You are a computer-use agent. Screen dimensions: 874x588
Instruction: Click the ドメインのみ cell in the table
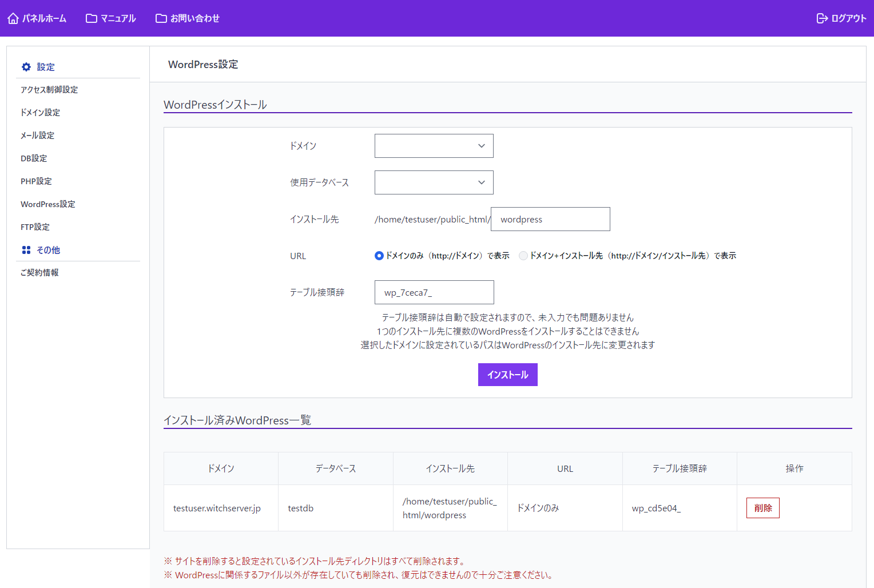565,508
